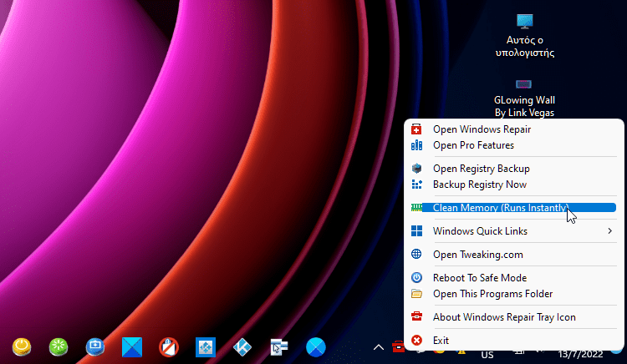Expand the Windows Quick Links submenu arrow
The height and width of the screenshot is (364, 627).
click(x=609, y=231)
